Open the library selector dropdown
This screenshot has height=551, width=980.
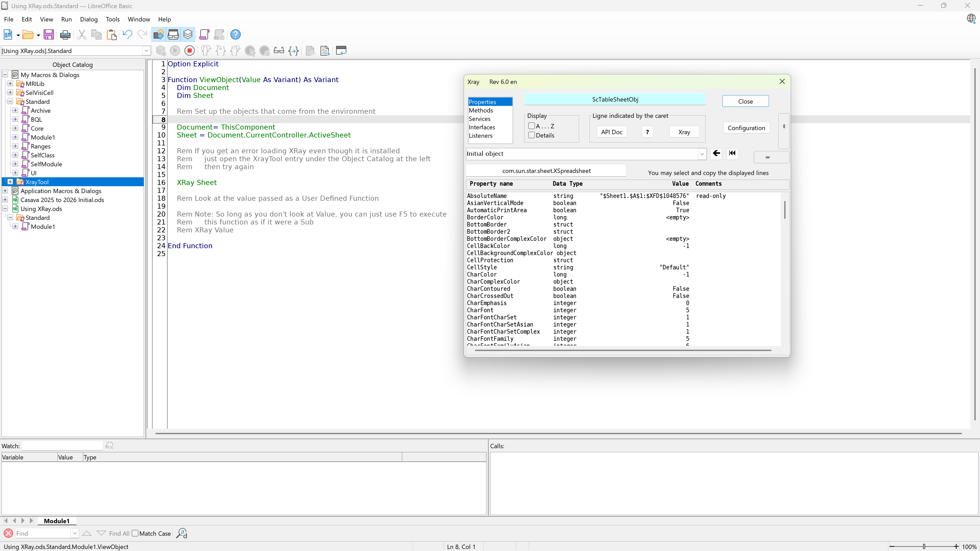click(146, 51)
